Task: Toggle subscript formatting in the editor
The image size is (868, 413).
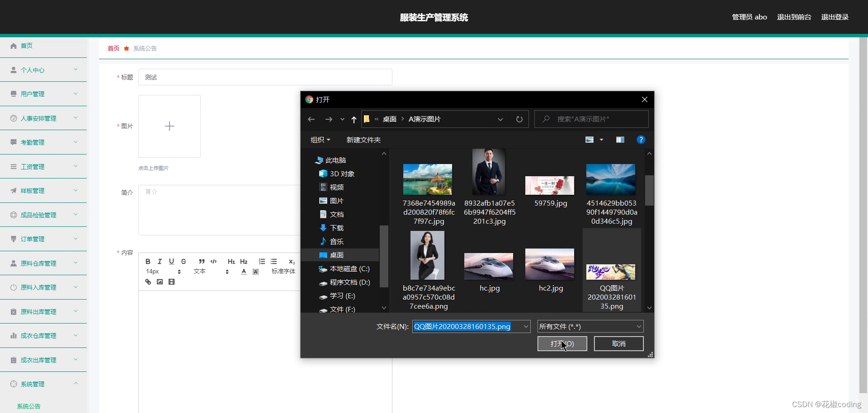Action: coord(292,262)
